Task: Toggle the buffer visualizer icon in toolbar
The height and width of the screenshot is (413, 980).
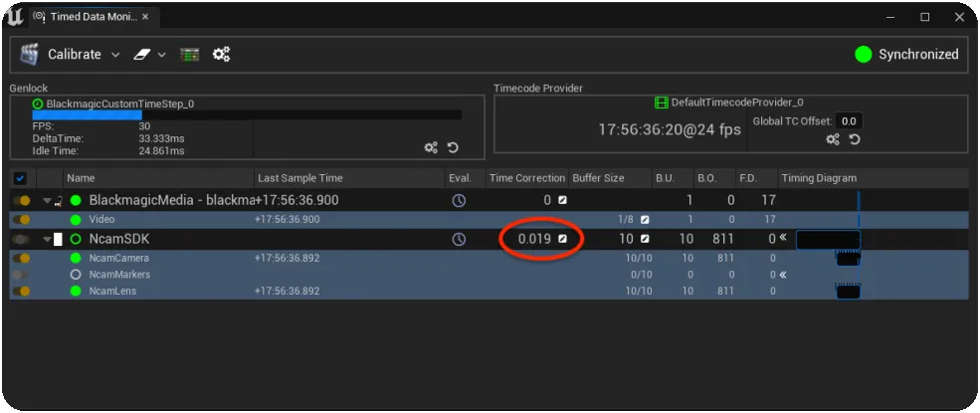Action: point(189,55)
